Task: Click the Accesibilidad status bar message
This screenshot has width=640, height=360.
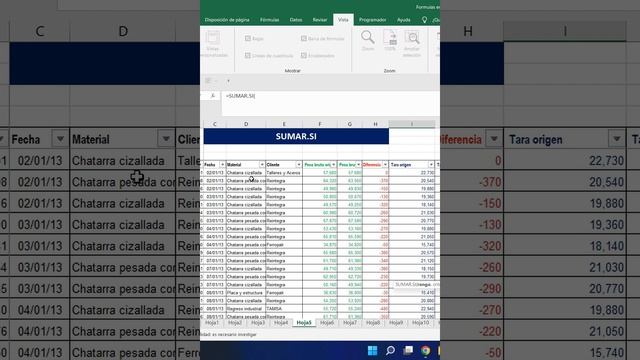Action: 229,335
